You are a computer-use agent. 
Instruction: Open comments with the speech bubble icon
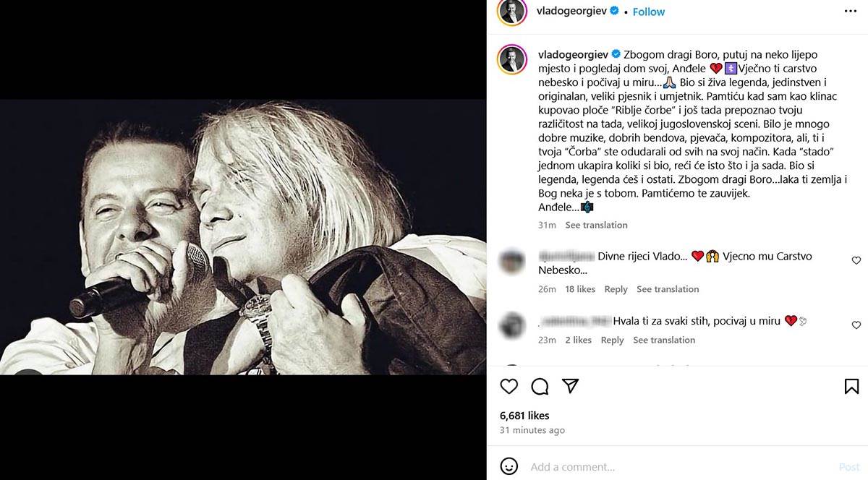click(x=540, y=386)
